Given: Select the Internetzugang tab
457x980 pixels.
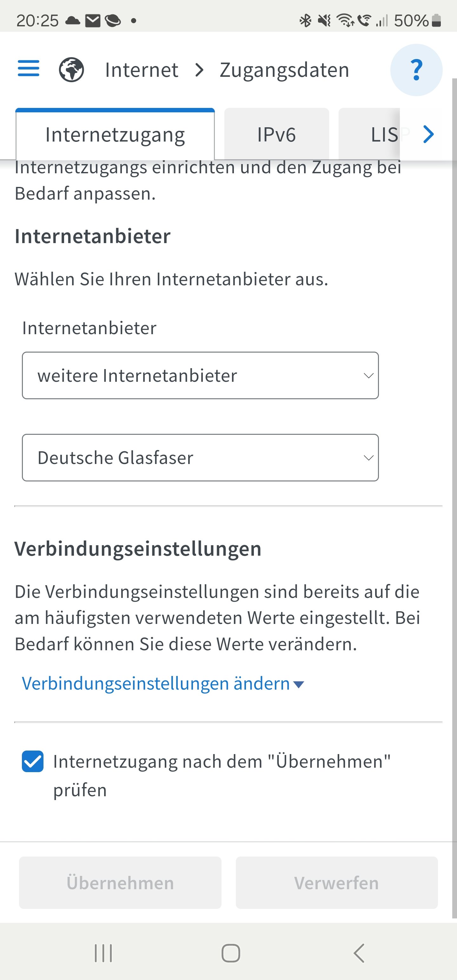Looking at the screenshot, I should coord(115,134).
